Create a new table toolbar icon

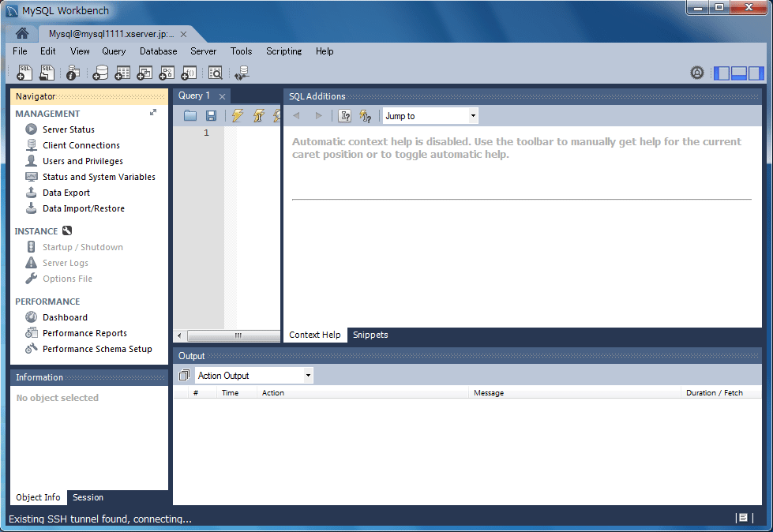tap(122, 73)
